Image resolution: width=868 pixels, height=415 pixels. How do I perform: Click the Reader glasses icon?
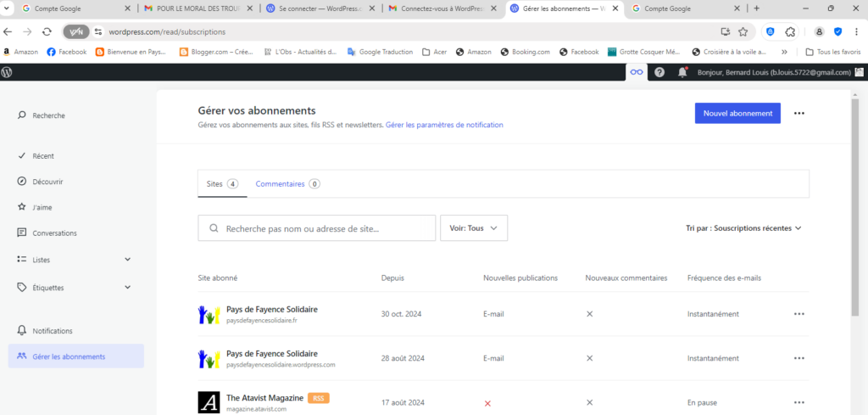636,73
